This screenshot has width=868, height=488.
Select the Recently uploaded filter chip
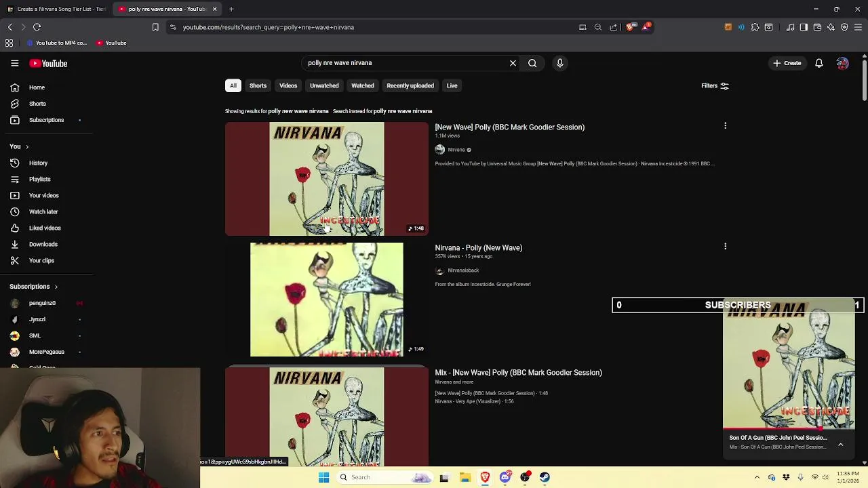(x=410, y=86)
